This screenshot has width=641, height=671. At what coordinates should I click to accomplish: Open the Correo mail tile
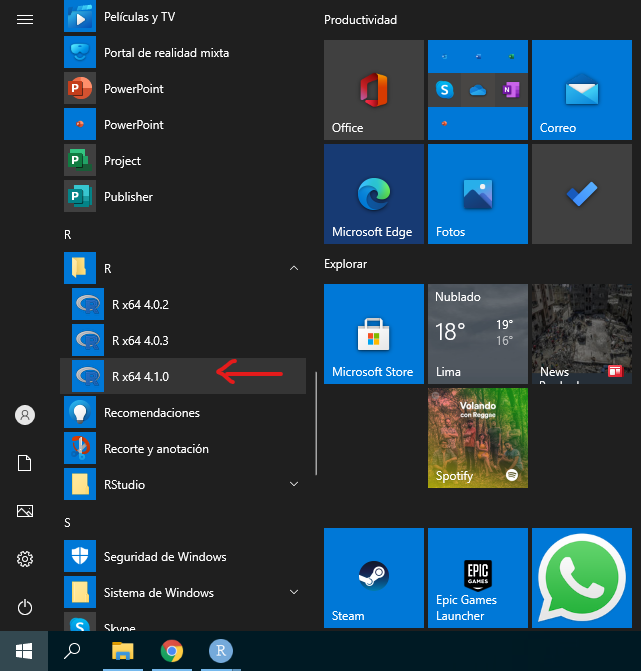click(582, 90)
